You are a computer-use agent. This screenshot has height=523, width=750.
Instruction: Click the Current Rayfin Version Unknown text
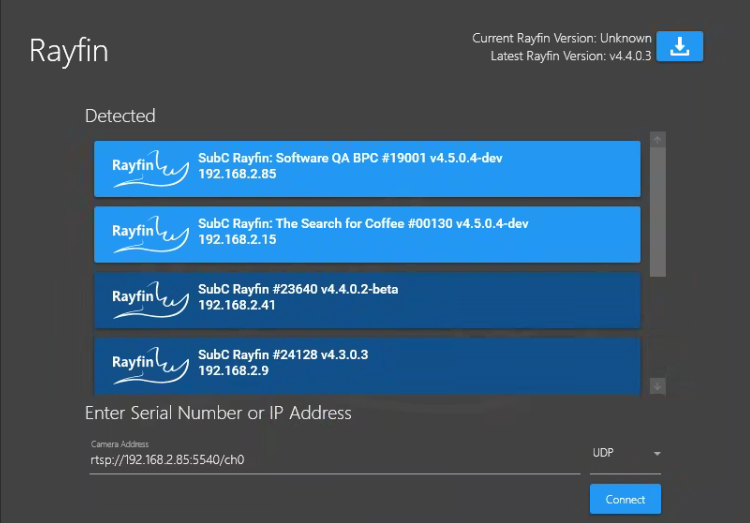(561, 38)
